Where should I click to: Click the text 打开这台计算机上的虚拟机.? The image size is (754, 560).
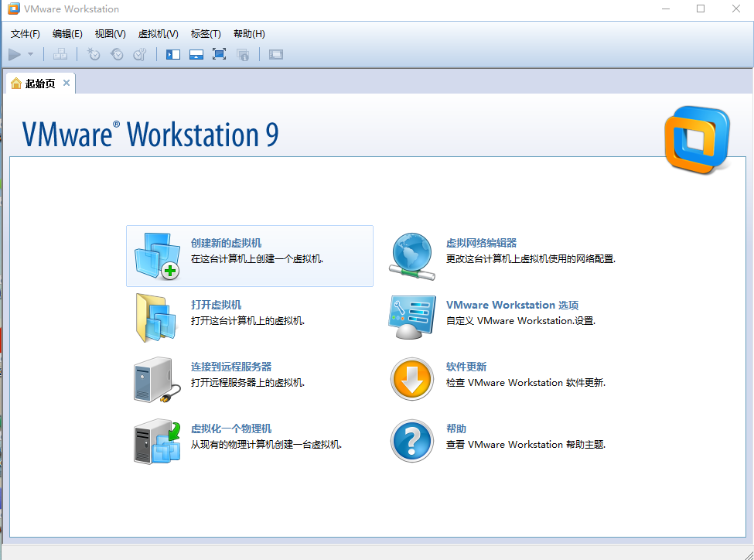coord(247,320)
